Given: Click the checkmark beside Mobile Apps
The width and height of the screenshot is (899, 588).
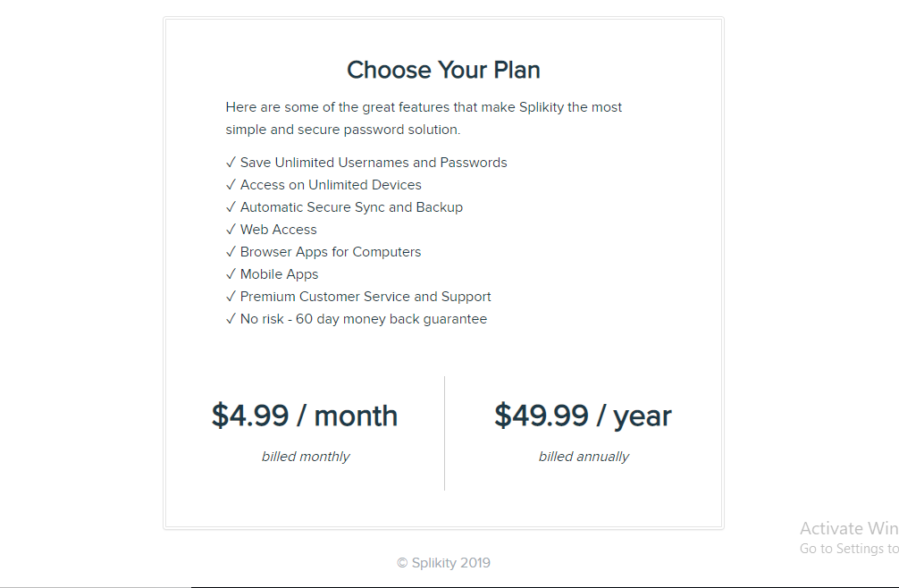Looking at the screenshot, I should click(x=231, y=274).
